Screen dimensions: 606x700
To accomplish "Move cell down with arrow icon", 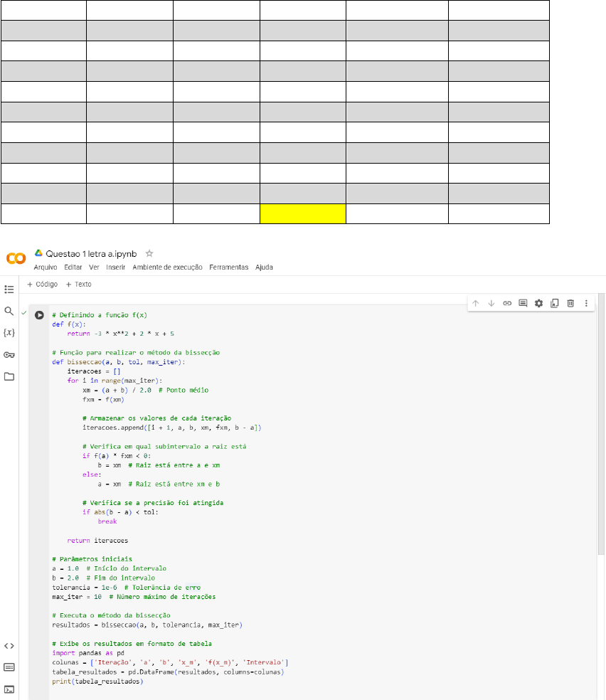I will point(491,303).
